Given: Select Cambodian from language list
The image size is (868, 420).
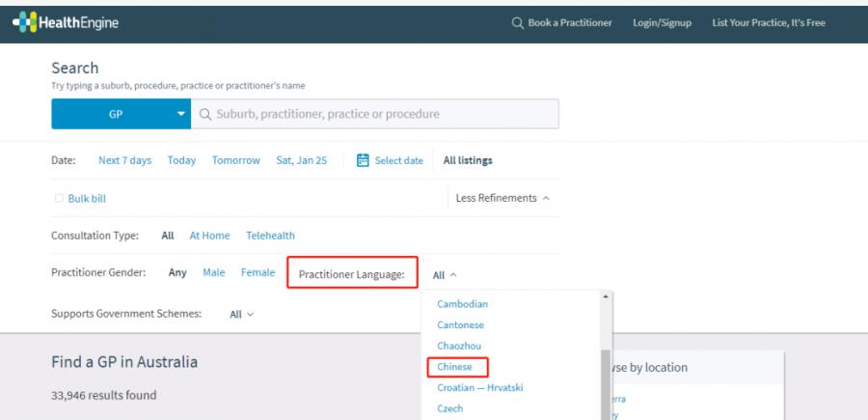Looking at the screenshot, I should tap(463, 304).
